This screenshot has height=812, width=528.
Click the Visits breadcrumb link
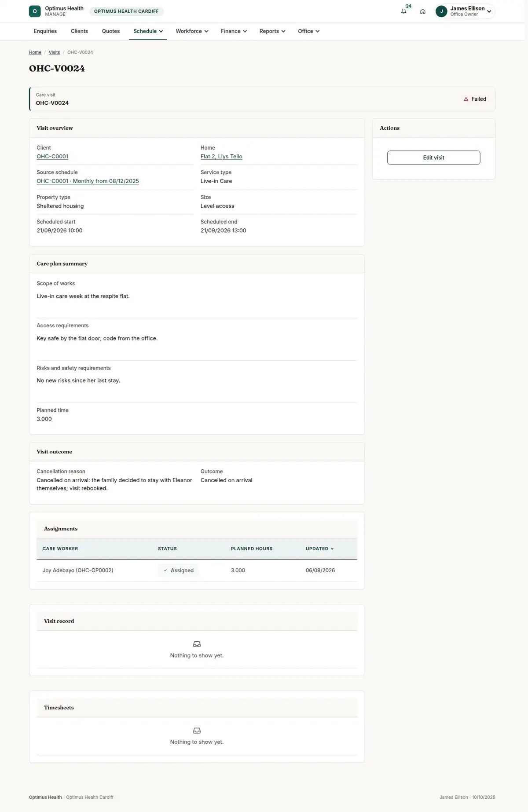click(x=54, y=52)
